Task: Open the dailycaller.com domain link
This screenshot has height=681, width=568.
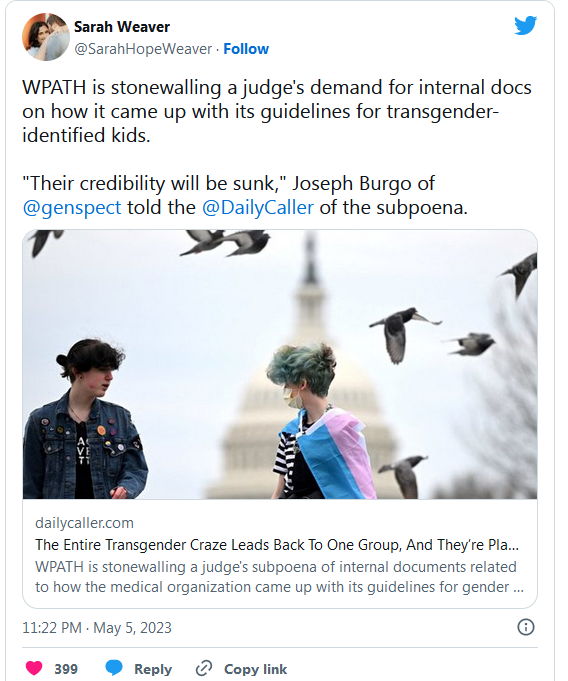Action: tap(84, 523)
